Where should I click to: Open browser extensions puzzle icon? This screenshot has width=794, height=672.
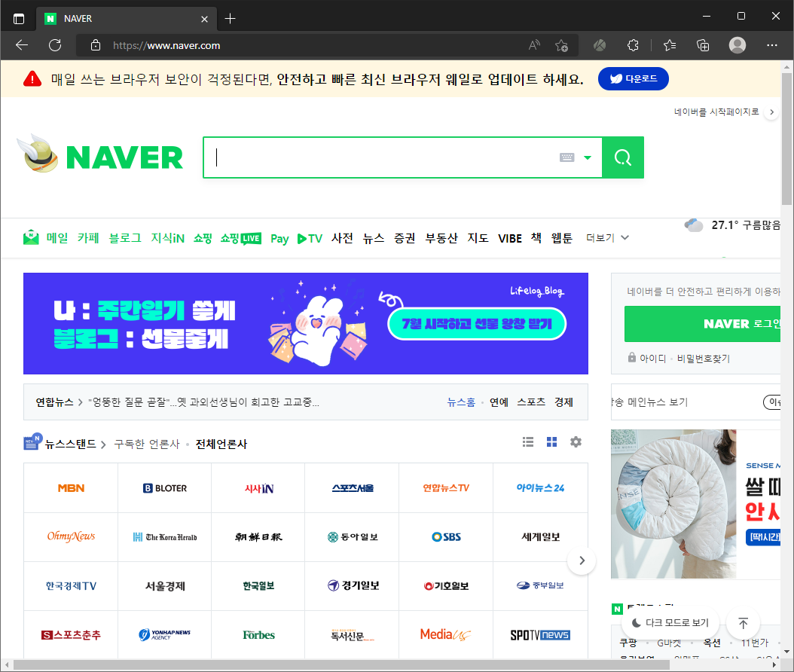pyautogui.click(x=633, y=45)
